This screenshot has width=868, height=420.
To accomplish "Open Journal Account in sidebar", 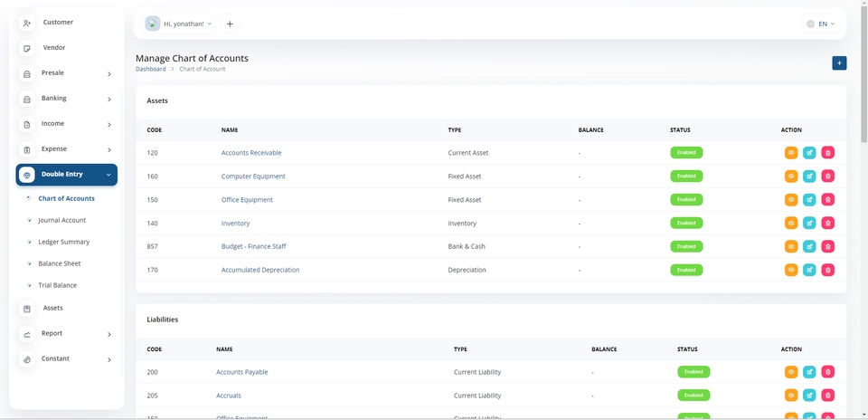I will click(x=62, y=220).
